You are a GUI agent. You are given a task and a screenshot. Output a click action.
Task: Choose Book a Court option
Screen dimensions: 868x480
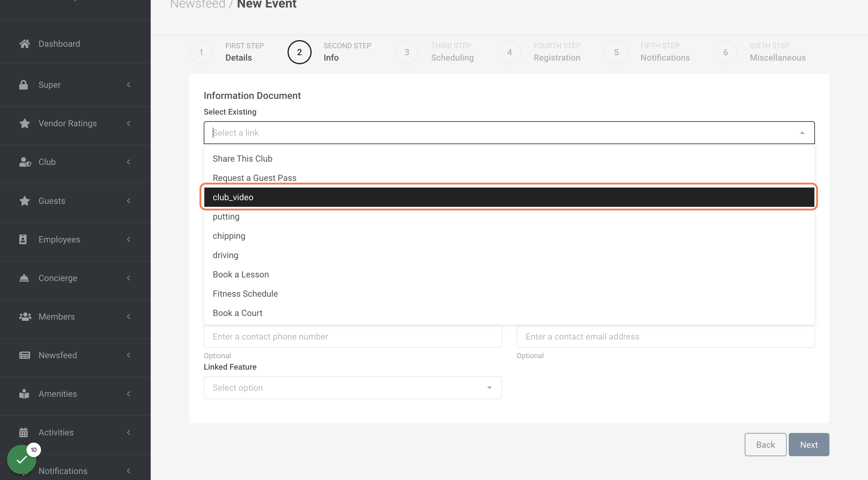pos(509,313)
